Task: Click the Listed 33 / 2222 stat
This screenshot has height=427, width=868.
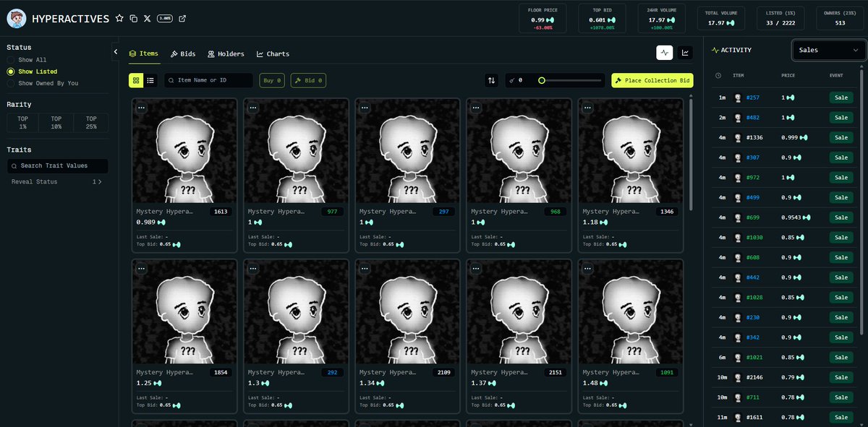Action: coord(779,18)
